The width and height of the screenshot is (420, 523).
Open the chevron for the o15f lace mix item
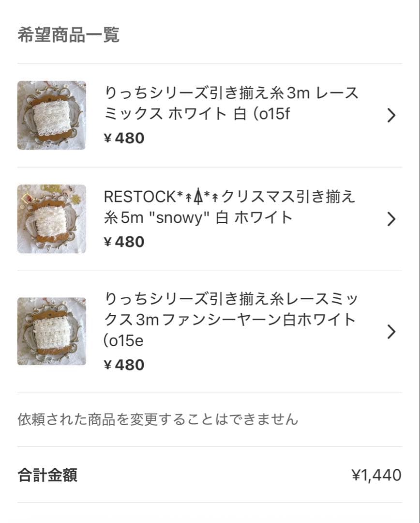391,115
